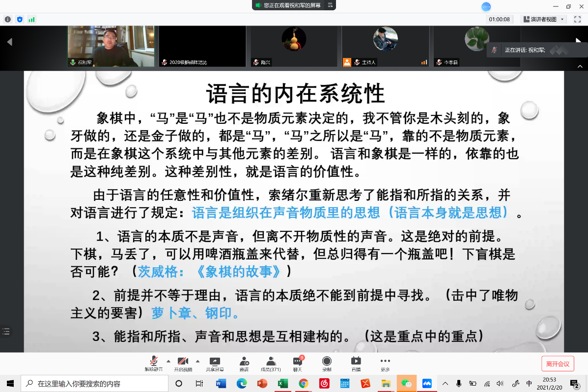Click the 邀请 invite icon
588x392 pixels.
tap(244, 364)
